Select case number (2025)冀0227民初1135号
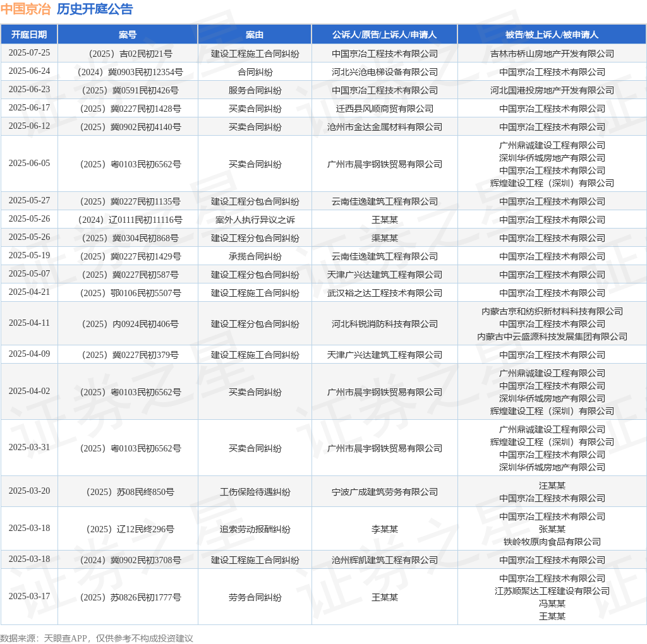 [130, 201]
